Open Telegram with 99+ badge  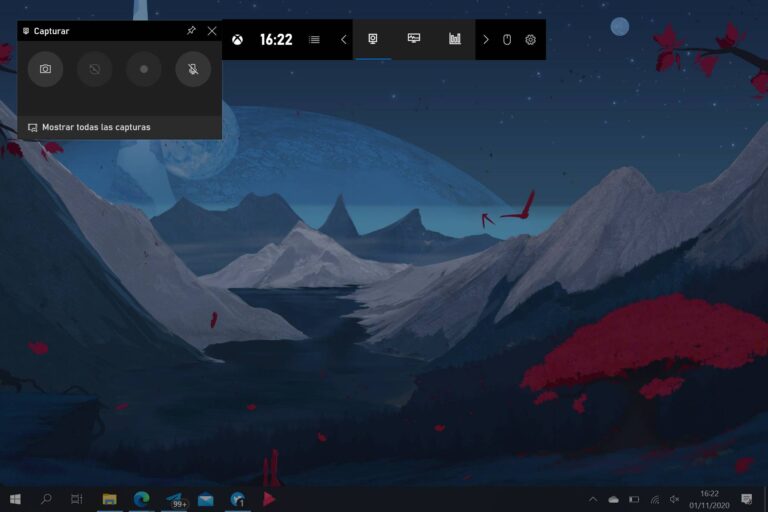pyautogui.click(x=175, y=500)
